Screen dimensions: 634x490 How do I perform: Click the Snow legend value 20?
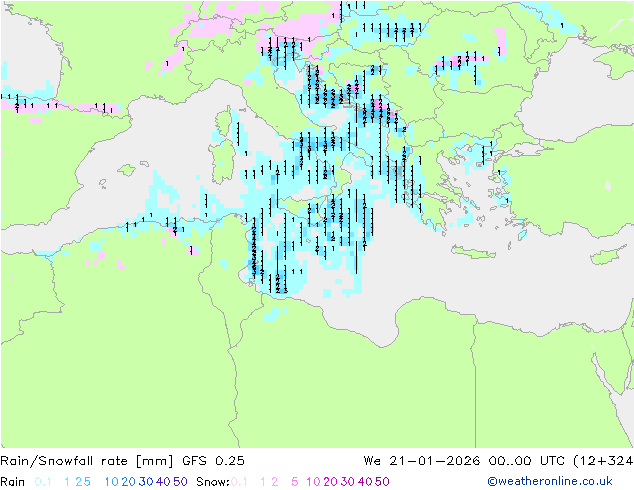[x=330, y=482]
